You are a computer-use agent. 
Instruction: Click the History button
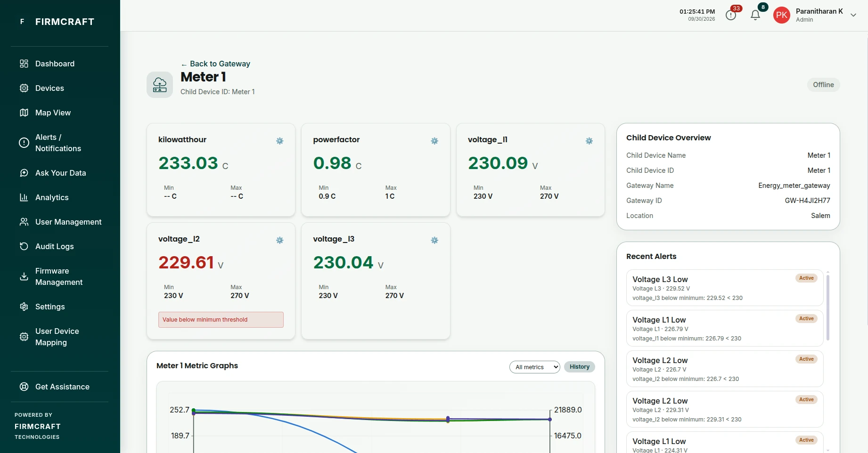pos(580,367)
